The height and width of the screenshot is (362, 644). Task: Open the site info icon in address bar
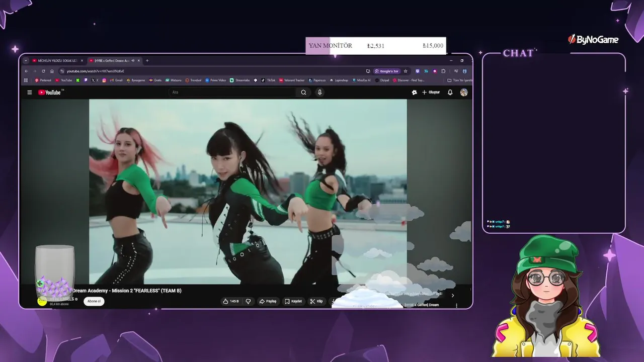pos(62,71)
